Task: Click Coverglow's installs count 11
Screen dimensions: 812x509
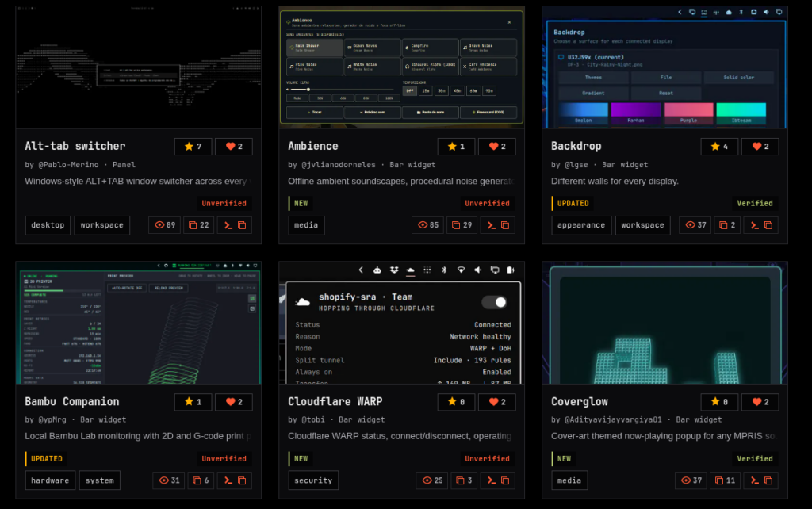Action: click(x=725, y=480)
